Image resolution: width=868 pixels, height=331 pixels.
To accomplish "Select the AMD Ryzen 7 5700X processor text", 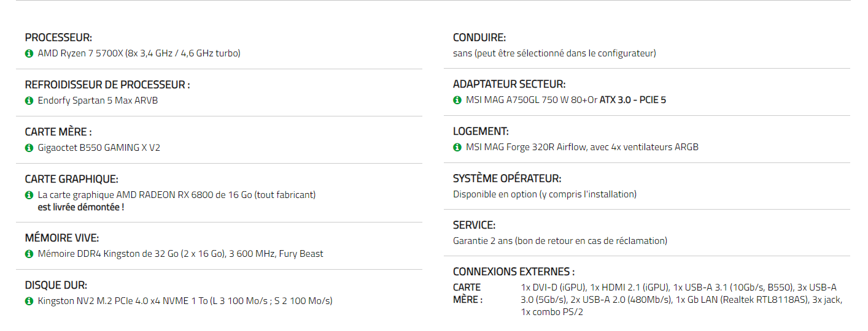I will (x=139, y=53).
